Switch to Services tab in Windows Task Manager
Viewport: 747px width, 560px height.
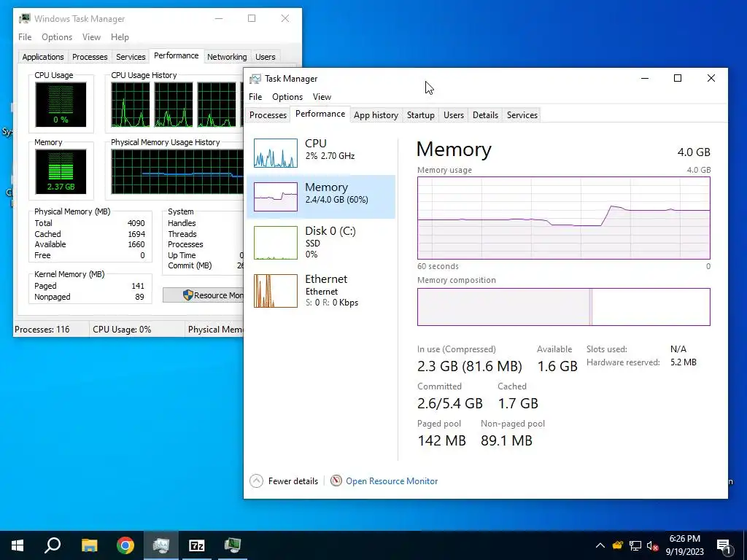(x=131, y=57)
